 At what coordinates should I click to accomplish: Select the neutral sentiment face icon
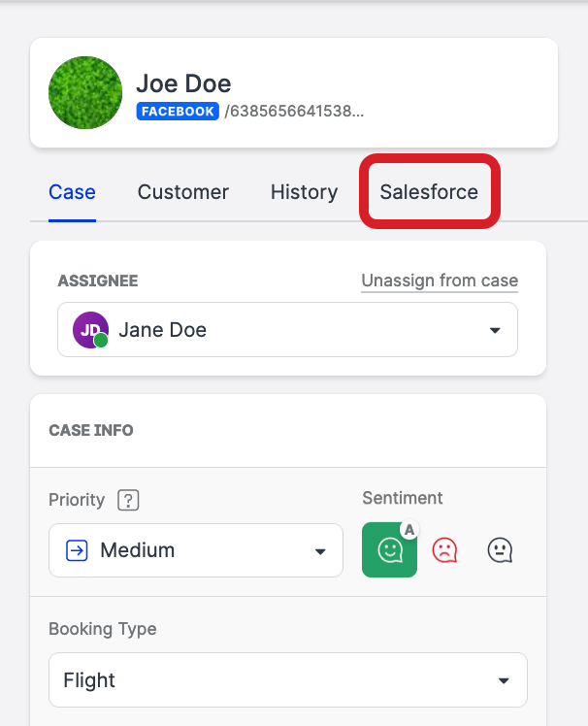pyautogui.click(x=499, y=550)
